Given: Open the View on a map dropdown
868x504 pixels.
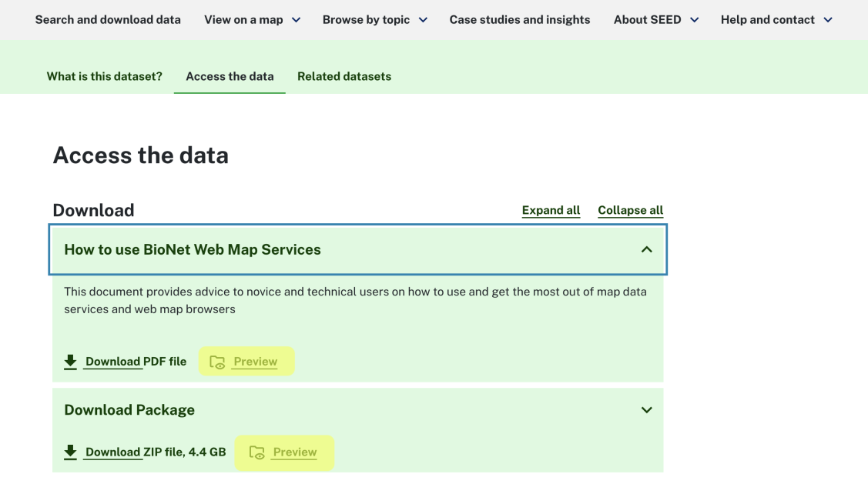Looking at the screenshot, I should click(253, 20).
